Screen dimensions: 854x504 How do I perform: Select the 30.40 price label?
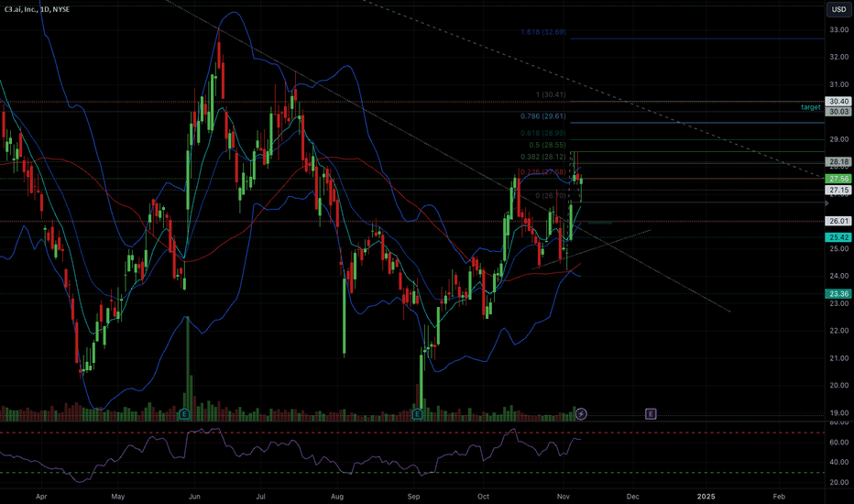(838, 102)
